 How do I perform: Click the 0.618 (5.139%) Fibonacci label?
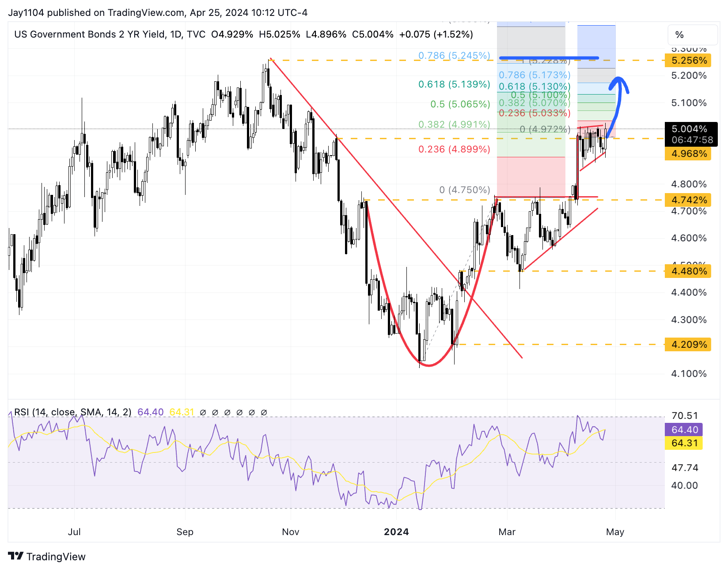pos(454,84)
